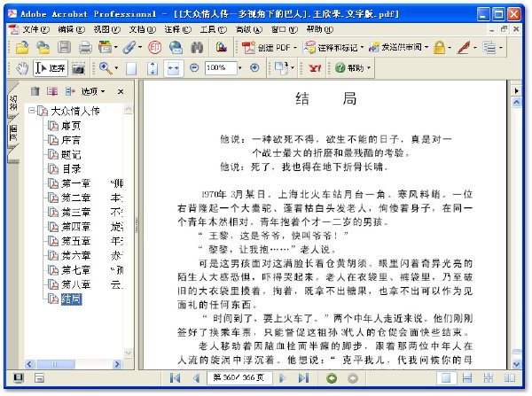Open the zoom percentage dropdown arrow

tap(240, 68)
